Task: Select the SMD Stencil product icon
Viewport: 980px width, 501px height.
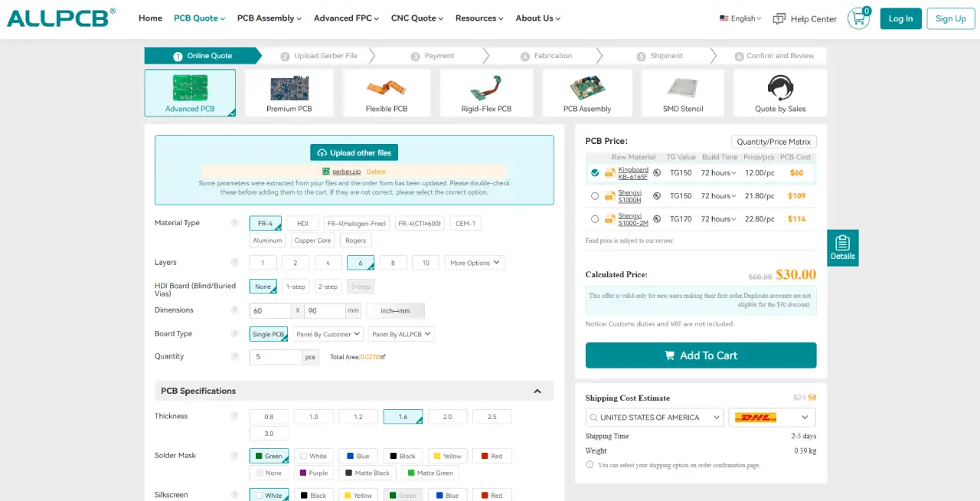Action: point(682,88)
